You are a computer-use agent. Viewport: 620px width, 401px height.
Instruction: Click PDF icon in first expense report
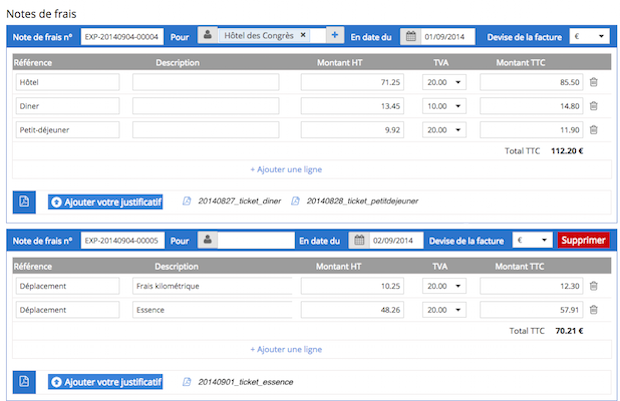coord(26,201)
